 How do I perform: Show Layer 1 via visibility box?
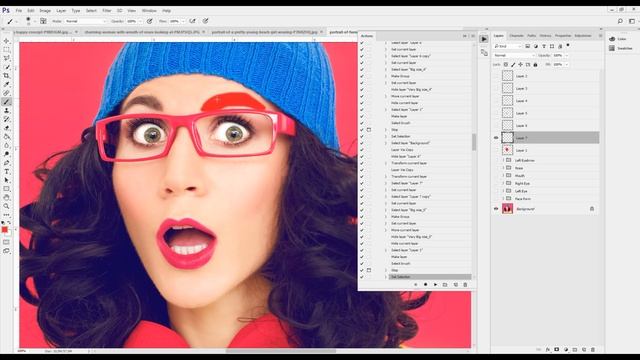click(x=496, y=150)
